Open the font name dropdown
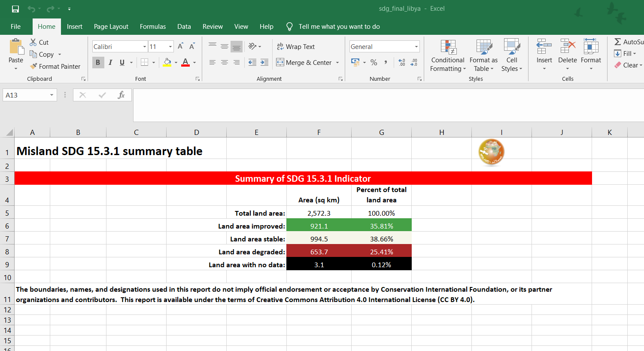Image resolution: width=644 pixels, height=351 pixels. (145, 46)
